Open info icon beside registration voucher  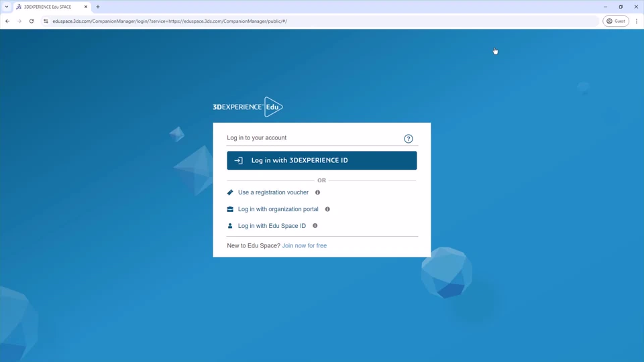pyautogui.click(x=317, y=192)
